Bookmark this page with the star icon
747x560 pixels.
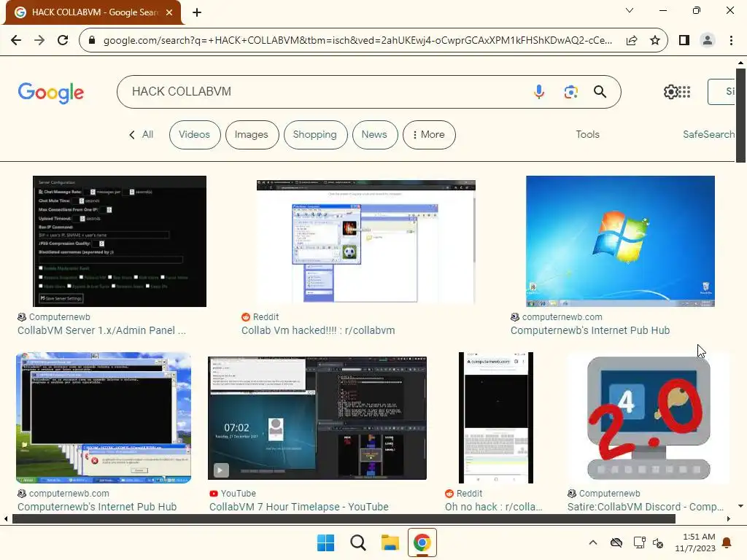point(655,41)
